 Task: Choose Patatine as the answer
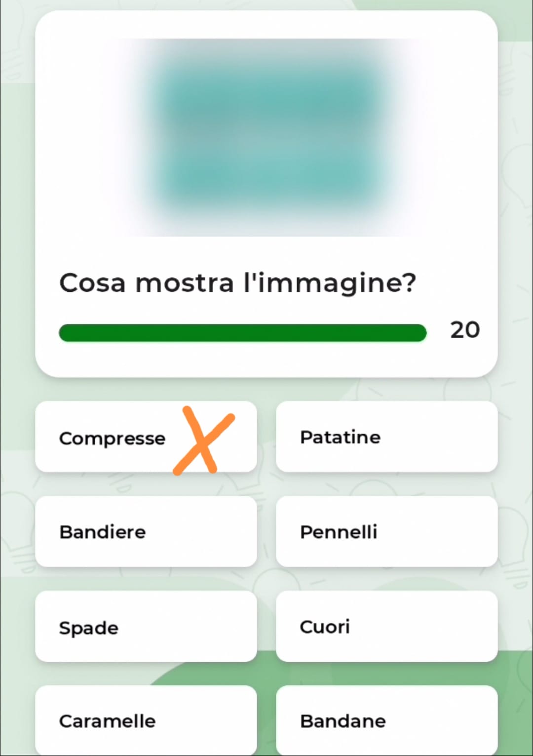(340, 437)
